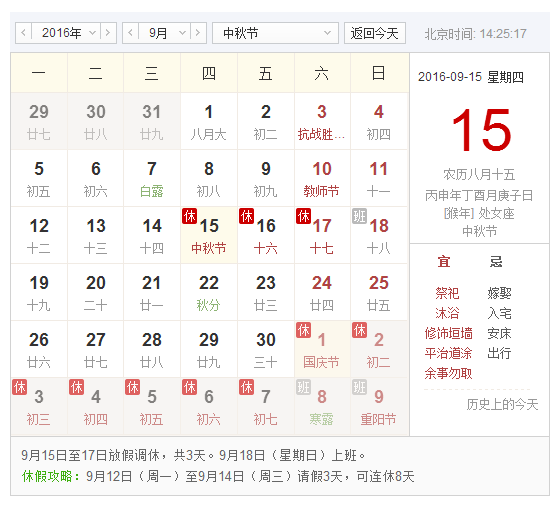The width and height of the screenshot is (559, 509).
Task: Select September 30 三十 cell
Action: pos(266,349)
